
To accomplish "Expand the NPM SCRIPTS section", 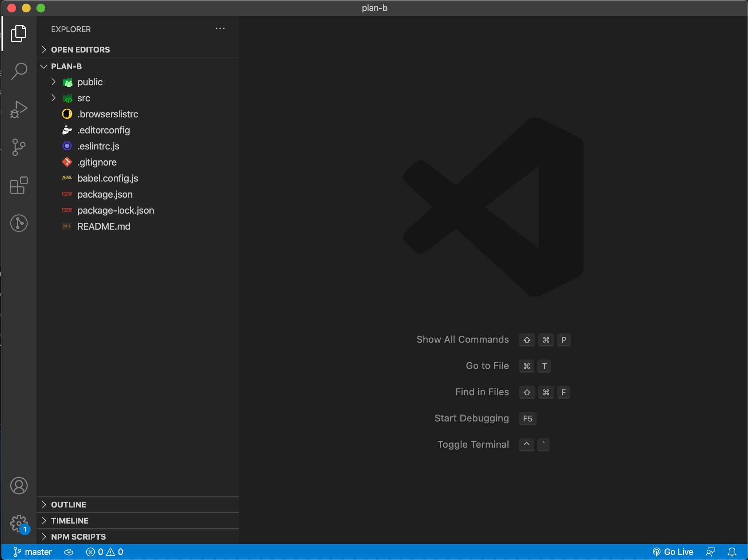I will tap(138, 537).
